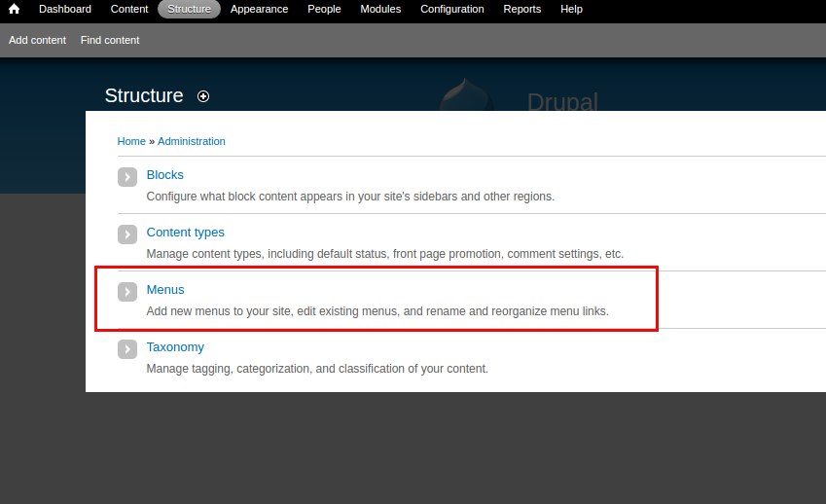Open the Appearance menu item

coord(259,9)
